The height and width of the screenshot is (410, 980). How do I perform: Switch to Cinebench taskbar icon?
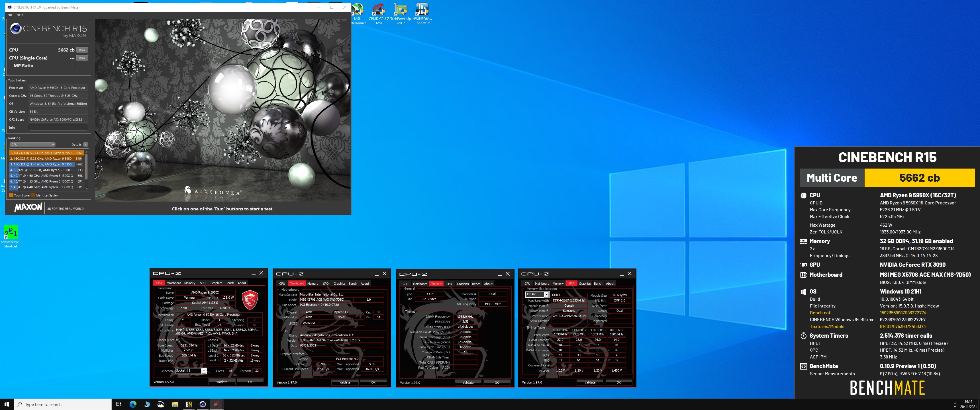click(203, 404)
